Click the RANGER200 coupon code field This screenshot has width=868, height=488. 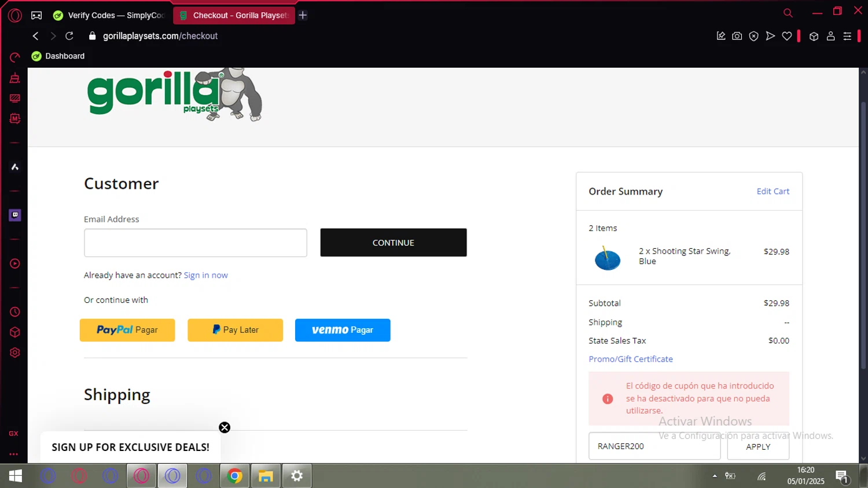(x=654, y=446)
